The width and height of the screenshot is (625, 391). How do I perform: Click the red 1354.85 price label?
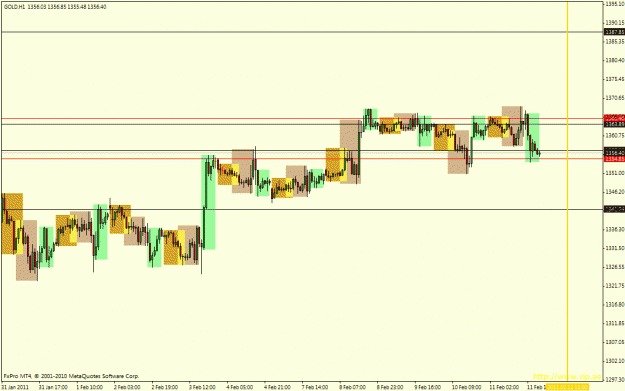click(x=615, y=159)
